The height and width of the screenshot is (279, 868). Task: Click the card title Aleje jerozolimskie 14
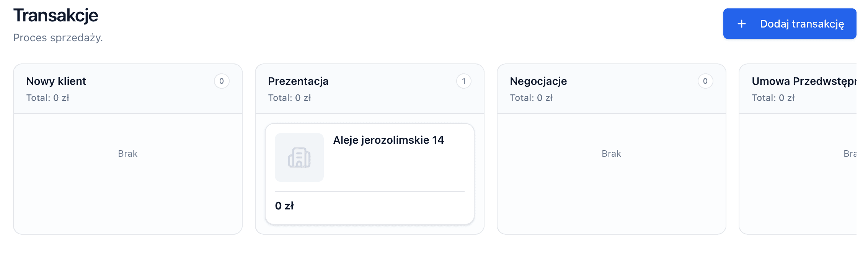pyautogui.click(x=390, y=140)
